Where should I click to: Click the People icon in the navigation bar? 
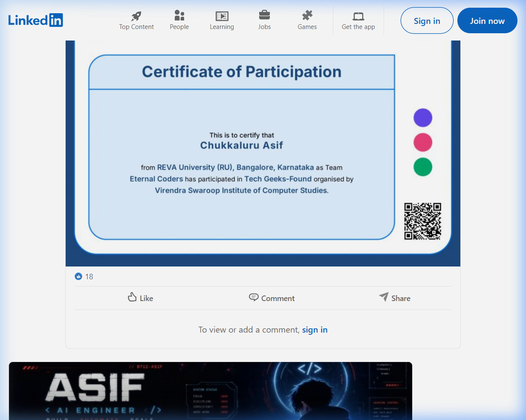[179, 16]
